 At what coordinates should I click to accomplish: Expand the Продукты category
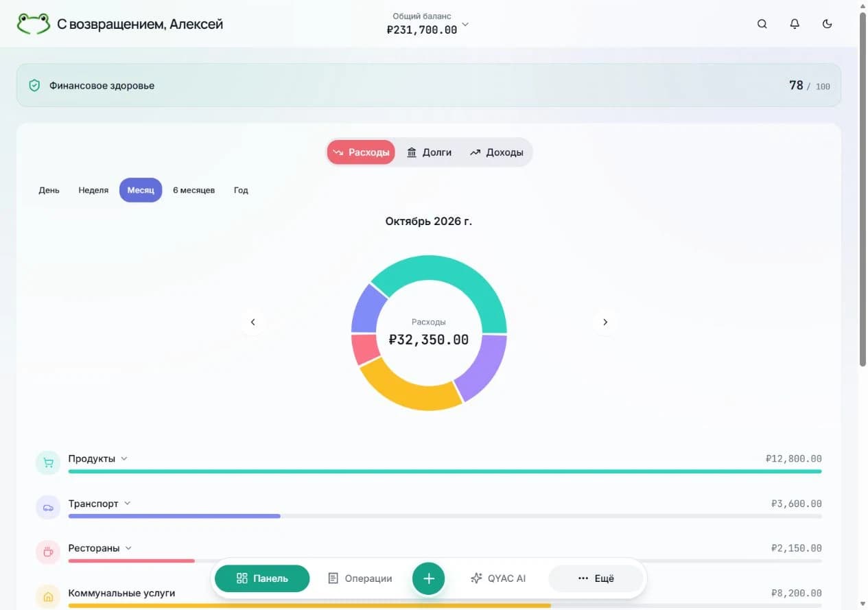tap(124, 458)
